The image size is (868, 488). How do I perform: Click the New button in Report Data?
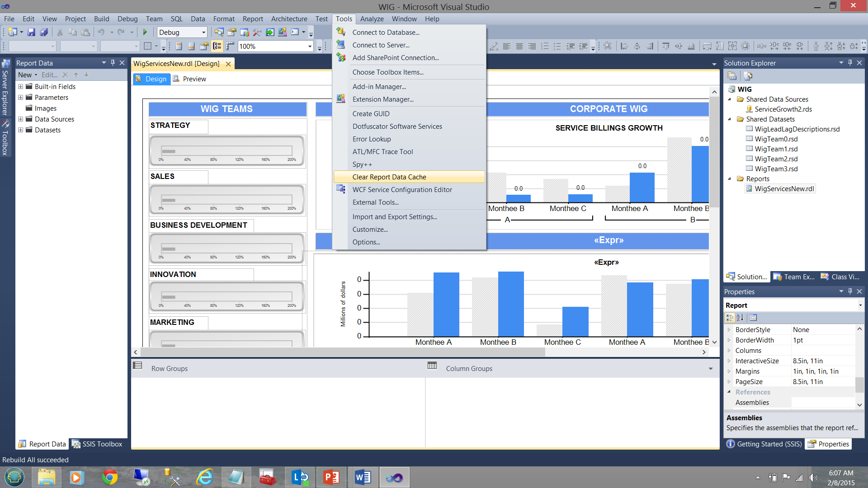[x=25, y=75]
